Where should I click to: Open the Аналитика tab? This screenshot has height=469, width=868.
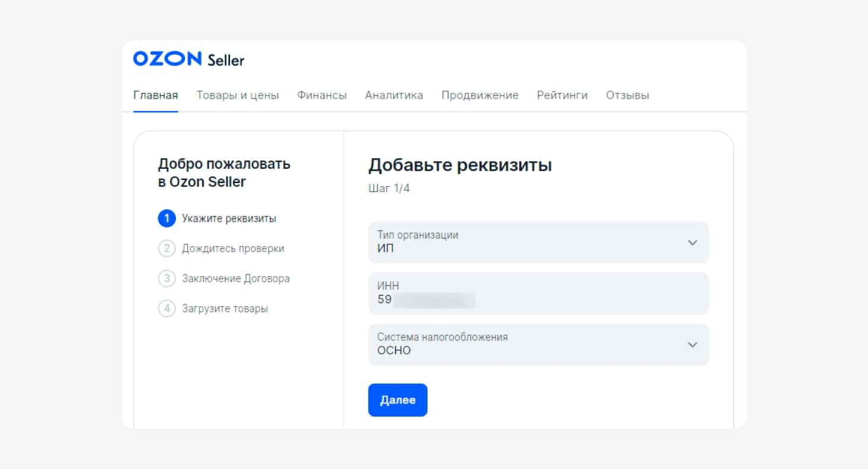[x=394, y=95]
